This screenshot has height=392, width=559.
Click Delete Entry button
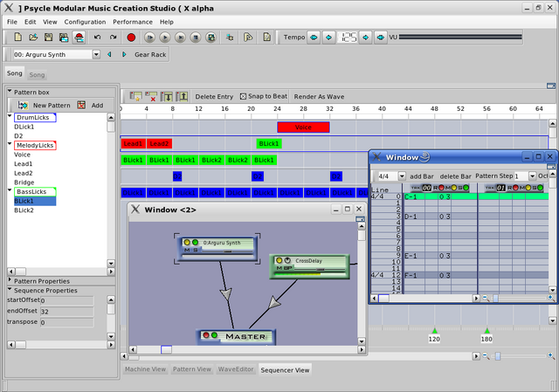tap(214, 97)
